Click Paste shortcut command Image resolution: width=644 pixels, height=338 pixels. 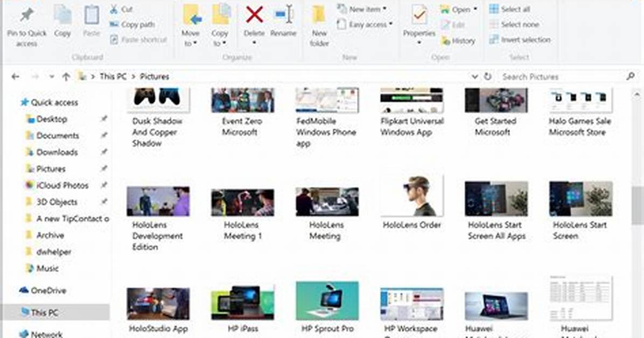(138, 40)
